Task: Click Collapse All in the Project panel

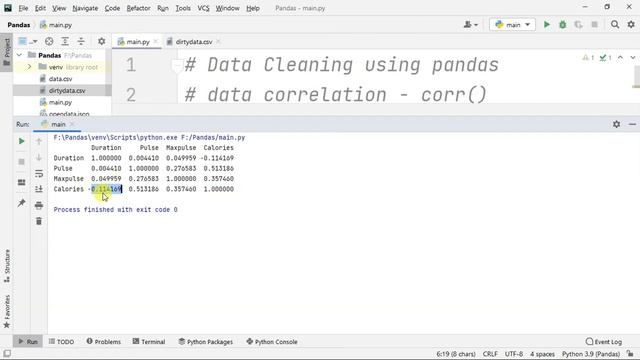Action: [x=81, y=41]
